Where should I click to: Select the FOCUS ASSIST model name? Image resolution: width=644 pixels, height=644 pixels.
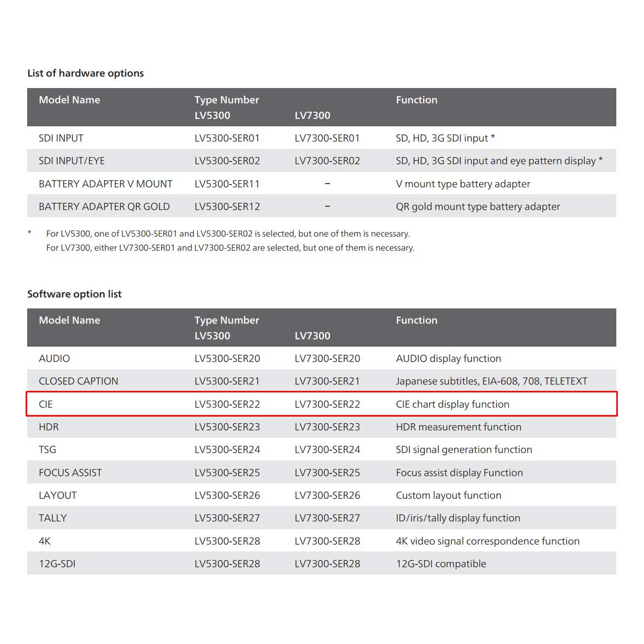[70, 472]
